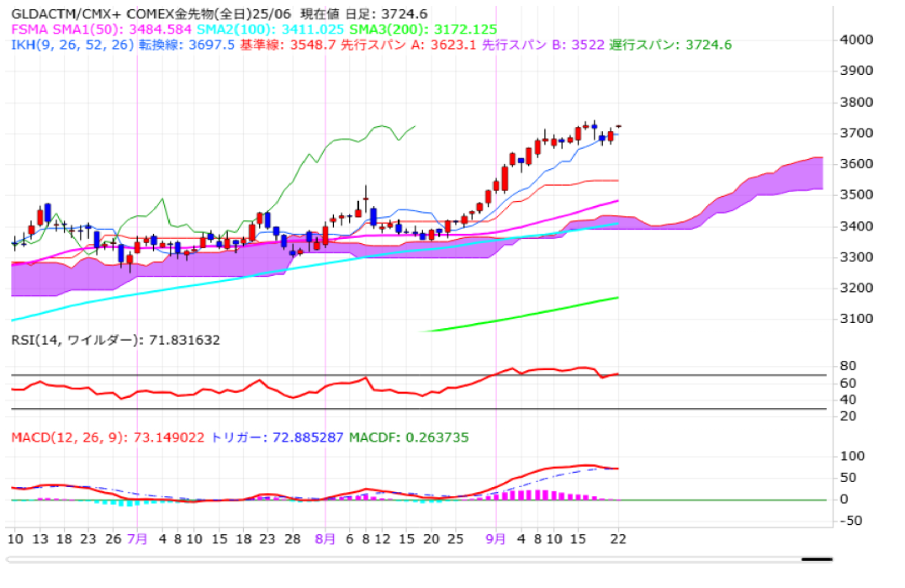
Task: Click the 3100 price axis label
Action: point(855,319)
